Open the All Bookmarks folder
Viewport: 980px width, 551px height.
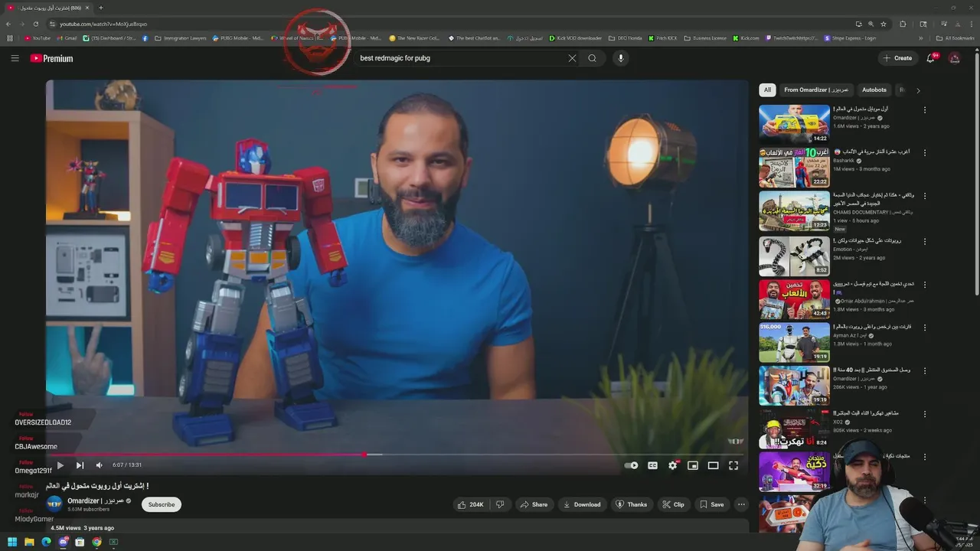click(x=955, y=38)
